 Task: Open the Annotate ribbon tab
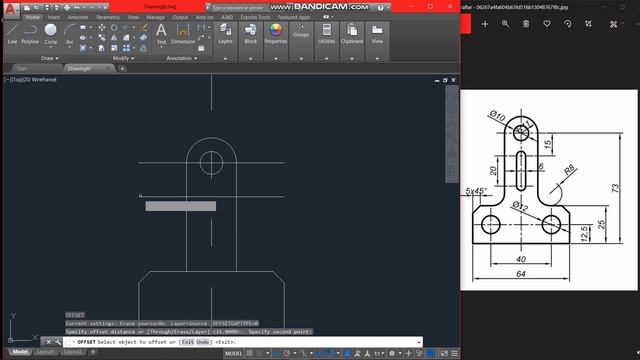click(x=78, y=17)
